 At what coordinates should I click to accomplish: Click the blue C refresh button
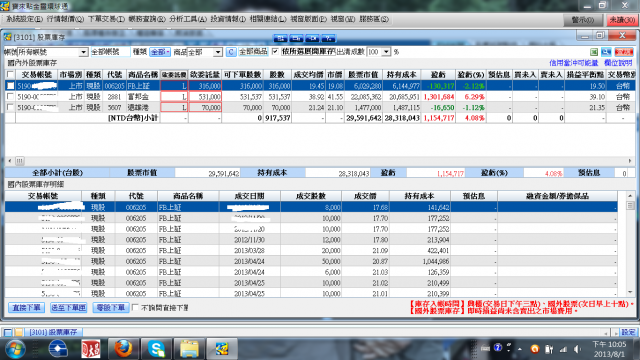click(231, 52)
